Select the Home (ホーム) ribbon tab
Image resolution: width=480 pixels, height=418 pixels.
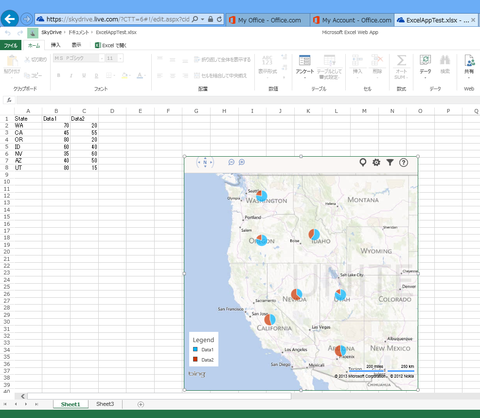click(x=34, y=45)
